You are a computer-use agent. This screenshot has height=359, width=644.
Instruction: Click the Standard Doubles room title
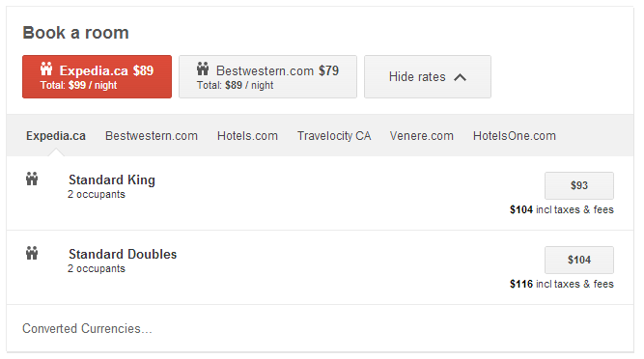(123, 254)
